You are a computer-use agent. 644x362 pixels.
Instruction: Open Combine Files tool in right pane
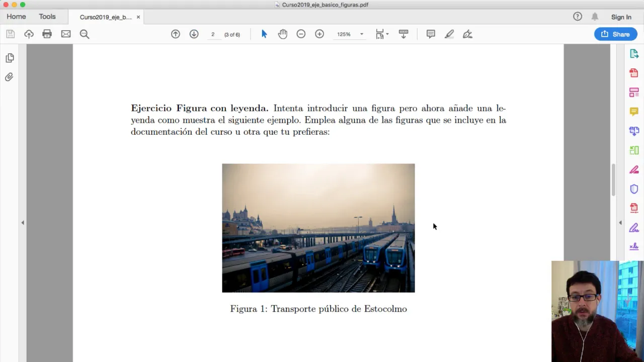point(634,131)
